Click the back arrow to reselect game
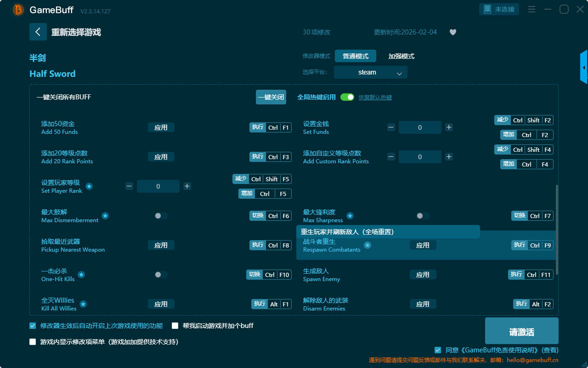Image resolution: width=588 pixels, height=368 pixels. (x=38, y=32)
